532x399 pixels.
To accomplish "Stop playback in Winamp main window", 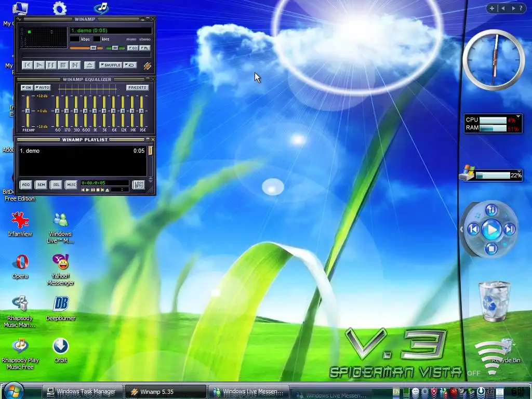I will 63,65.
